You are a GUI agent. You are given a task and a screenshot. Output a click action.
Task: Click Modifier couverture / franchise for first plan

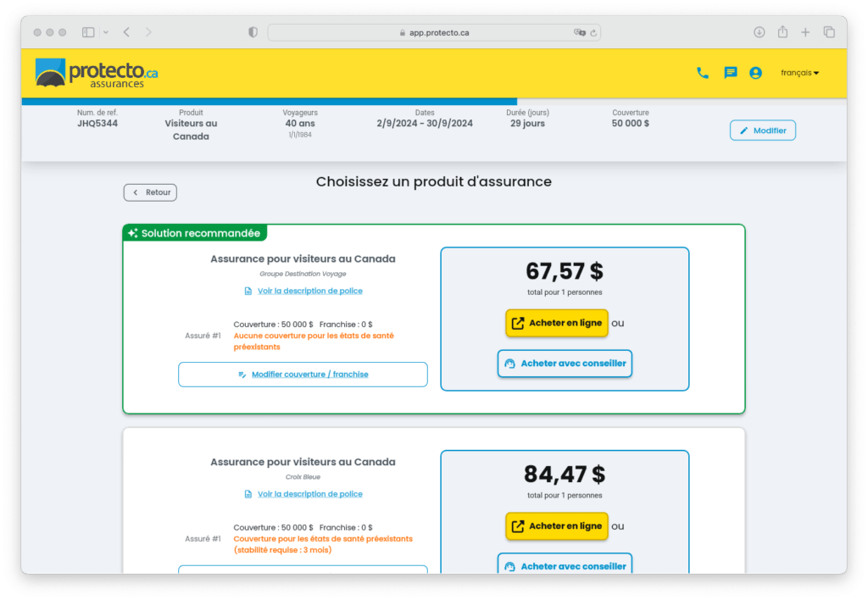pyautogui.click(x=303, y=375)
